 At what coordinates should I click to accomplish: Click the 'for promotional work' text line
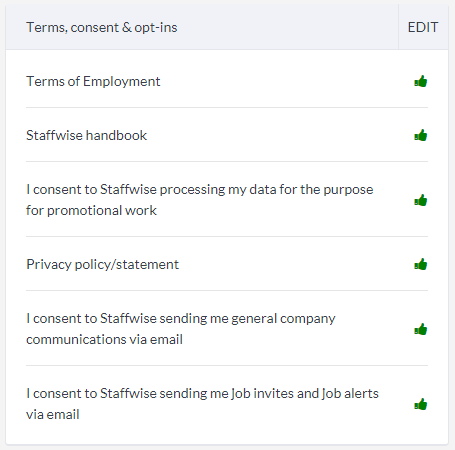91,210
